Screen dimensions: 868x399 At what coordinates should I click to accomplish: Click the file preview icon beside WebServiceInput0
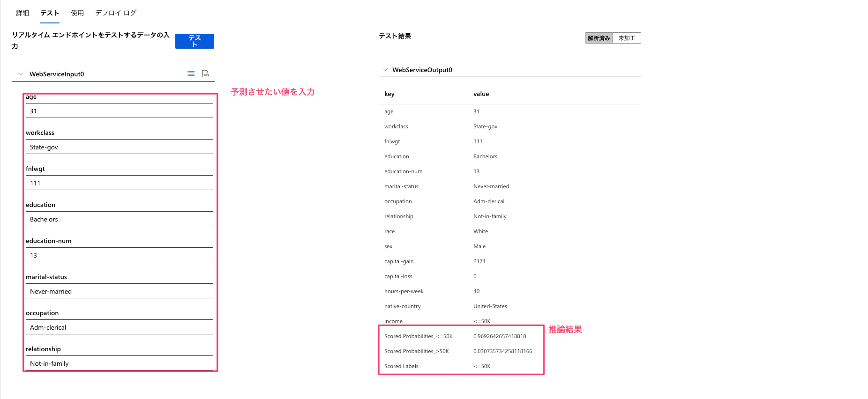tap(205, 74)
